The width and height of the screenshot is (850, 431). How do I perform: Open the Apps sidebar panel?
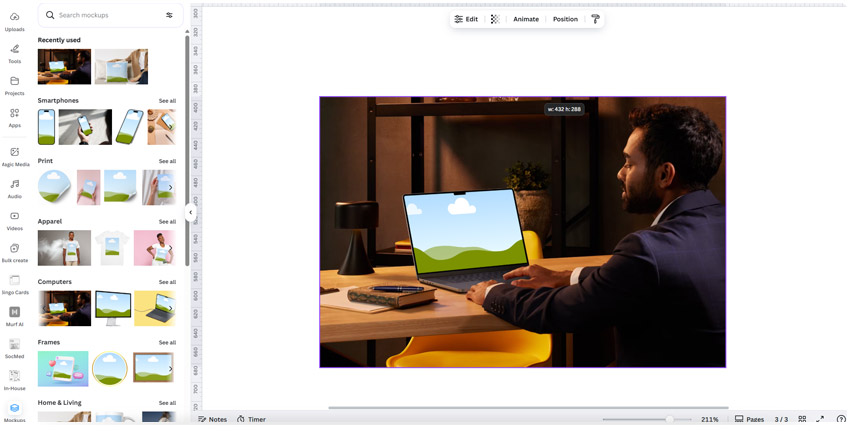pyautogui.click(x=15, y=117)
